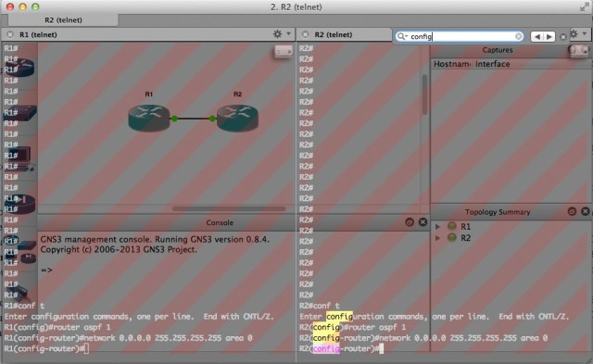Image resolution: width=593 pixels, height=364 pixels.
Task: Close the Topology Summary panel
Action: tap(585, 211)
